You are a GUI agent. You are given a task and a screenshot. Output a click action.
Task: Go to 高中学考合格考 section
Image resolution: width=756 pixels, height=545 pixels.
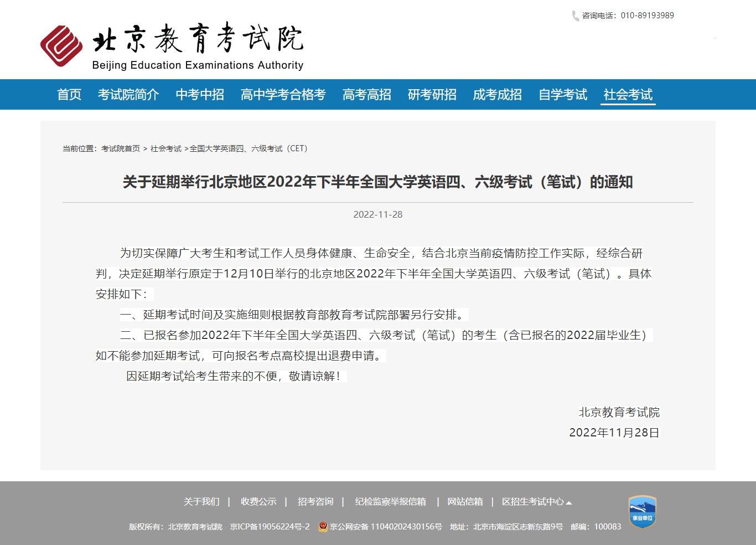[283, 95]
